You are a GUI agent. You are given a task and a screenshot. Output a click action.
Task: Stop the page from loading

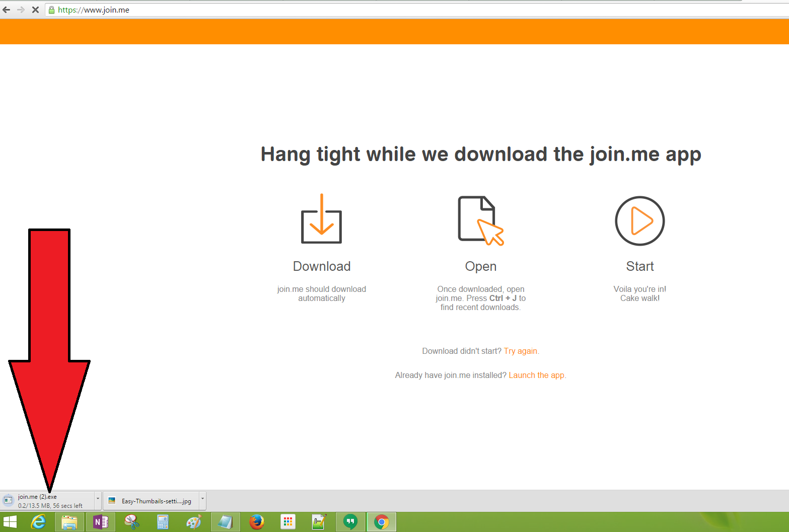[x=35, y=10]
